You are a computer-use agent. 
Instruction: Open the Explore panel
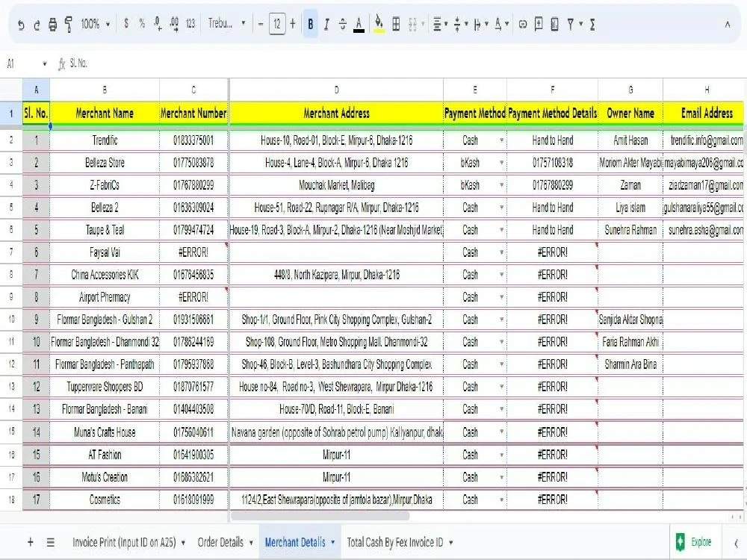coord(694,542)
